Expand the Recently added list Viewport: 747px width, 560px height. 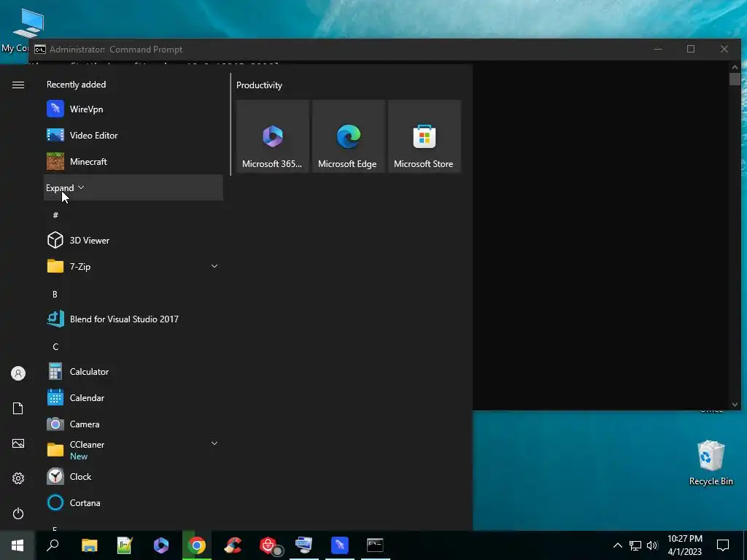point(133,187)
